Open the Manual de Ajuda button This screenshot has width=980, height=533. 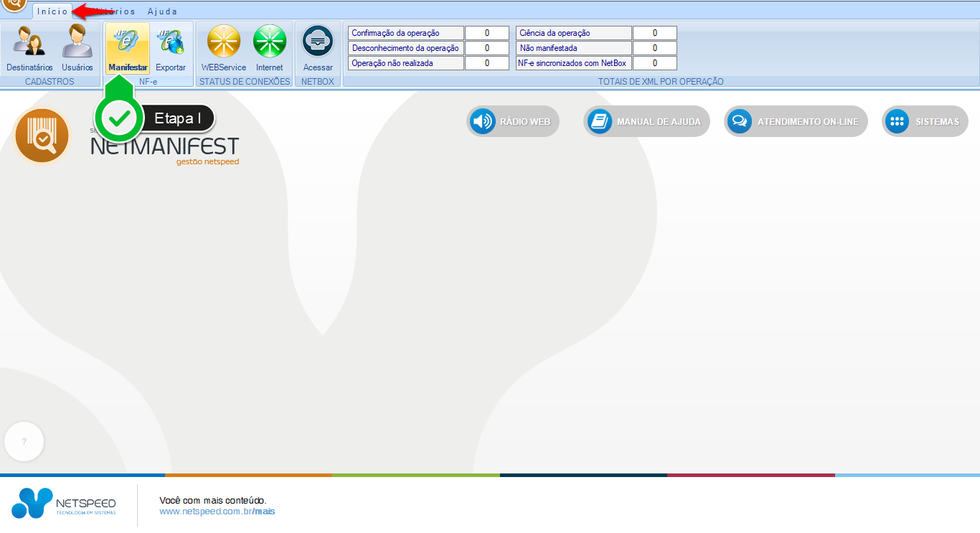646,121
